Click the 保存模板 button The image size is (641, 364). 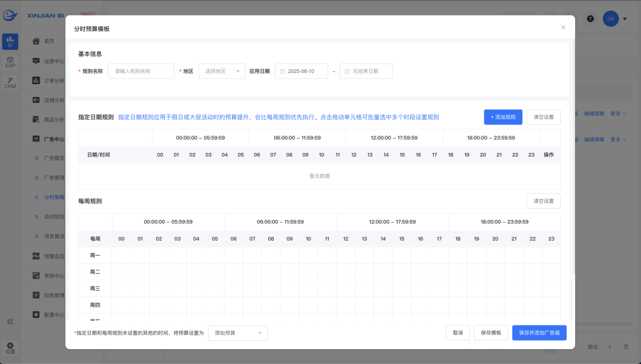click(491, 333)
